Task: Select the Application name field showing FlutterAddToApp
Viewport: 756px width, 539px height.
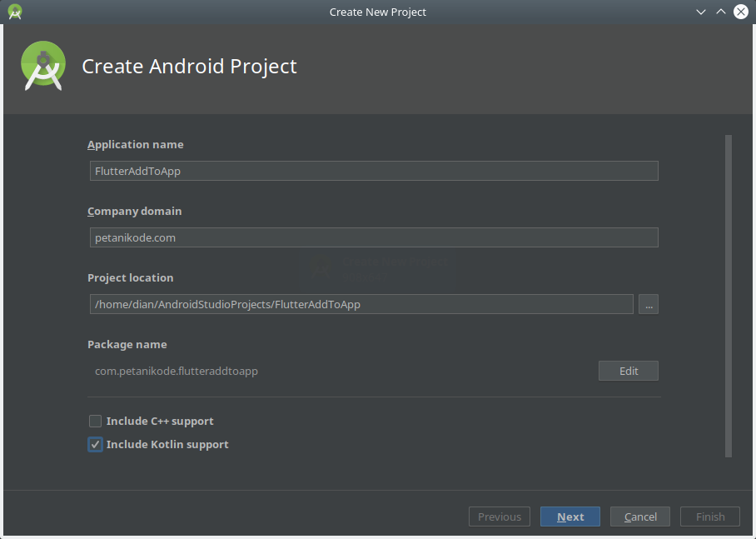Action: (373, 170)
